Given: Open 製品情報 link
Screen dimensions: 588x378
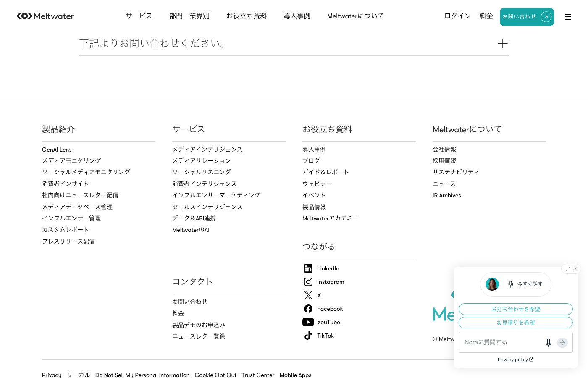Looking at the screenshot, I should pyautogui.click(x=314, y=207).
